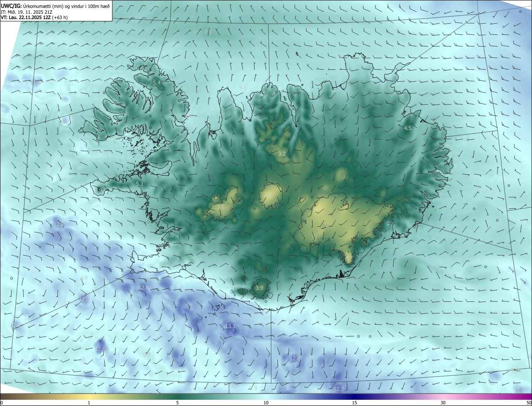Click the title 'Úrkomumætti (mm) og vindur í 100m hæð'

pyautogui.click(x=66, y=6)
